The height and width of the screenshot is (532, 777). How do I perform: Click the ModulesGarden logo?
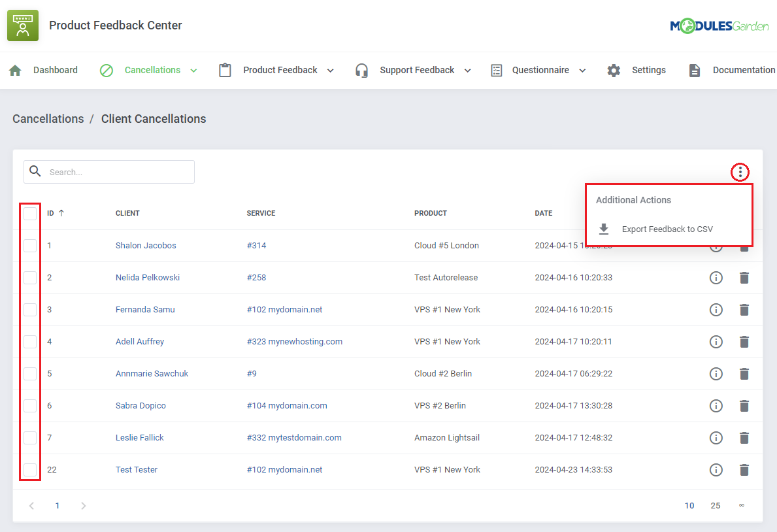tap(719, 25)
